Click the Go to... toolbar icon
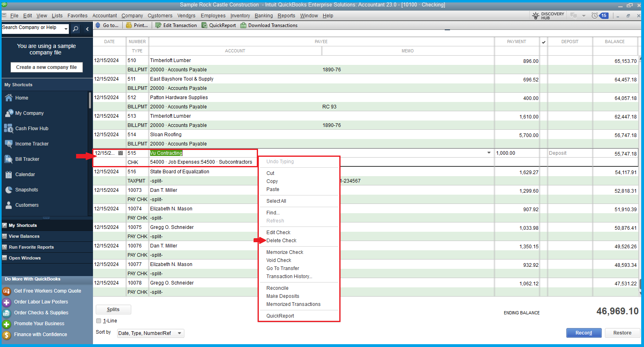 (98, 25)
